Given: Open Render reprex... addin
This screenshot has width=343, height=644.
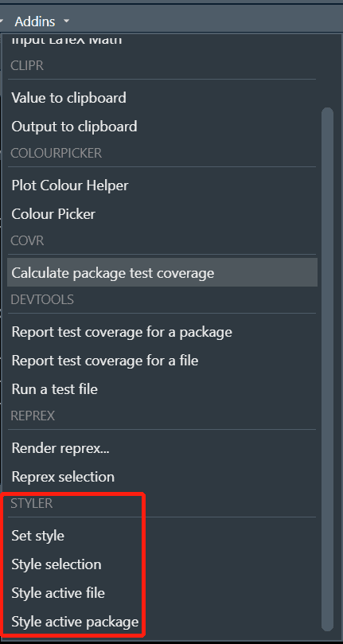Looking at the screenshot, I should point(162,448).
